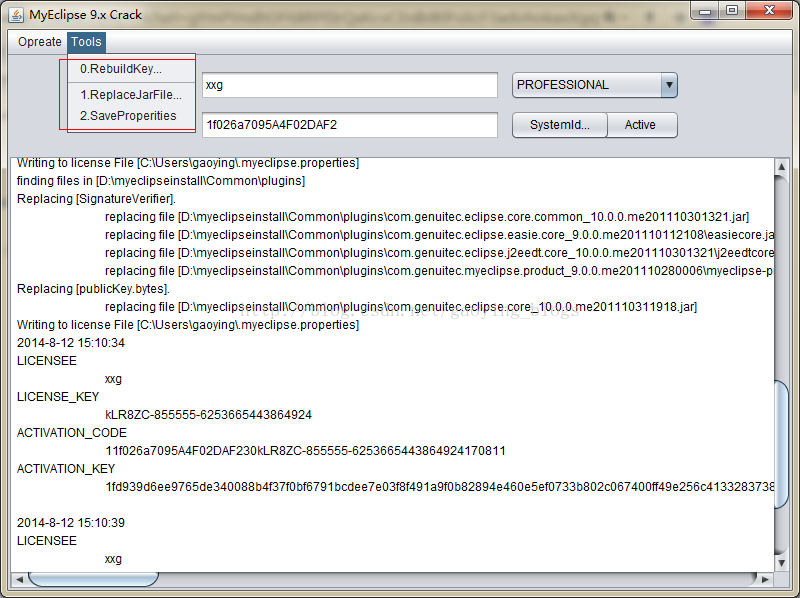Image resolution: width=800 pixels, height=598 pixels.
Task: Click the myeclipse.product_9.0.0 replacing line
Action: [439, 271]
